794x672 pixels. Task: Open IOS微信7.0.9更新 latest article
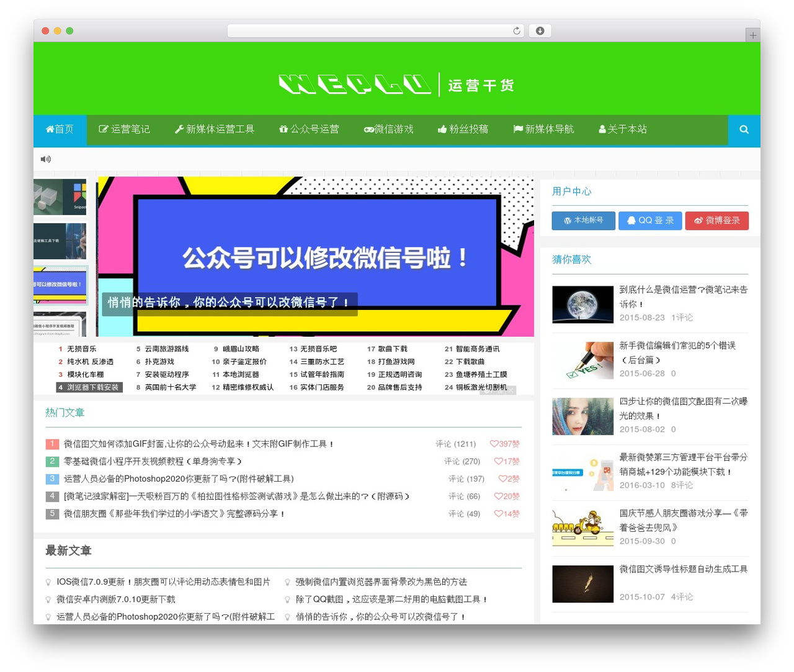point(163,581)
